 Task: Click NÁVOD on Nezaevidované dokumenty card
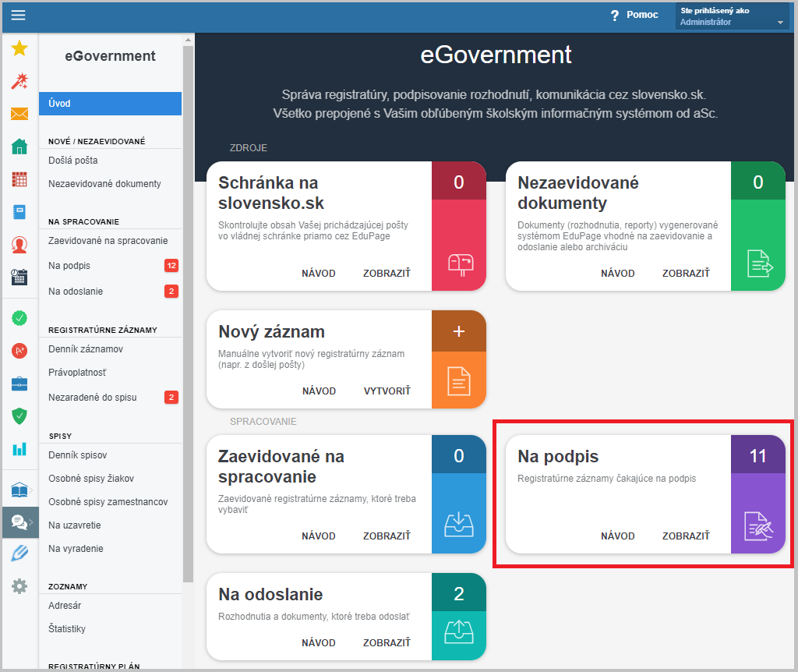618,274
